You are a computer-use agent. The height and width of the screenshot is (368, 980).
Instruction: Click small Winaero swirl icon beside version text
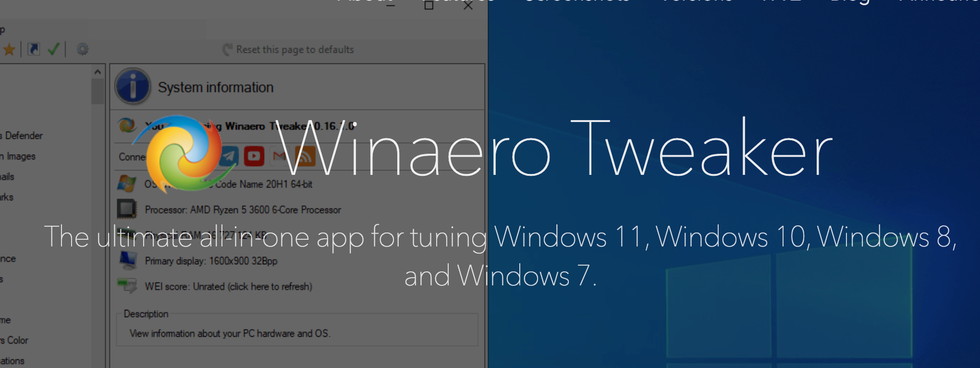tap(127, 125)
